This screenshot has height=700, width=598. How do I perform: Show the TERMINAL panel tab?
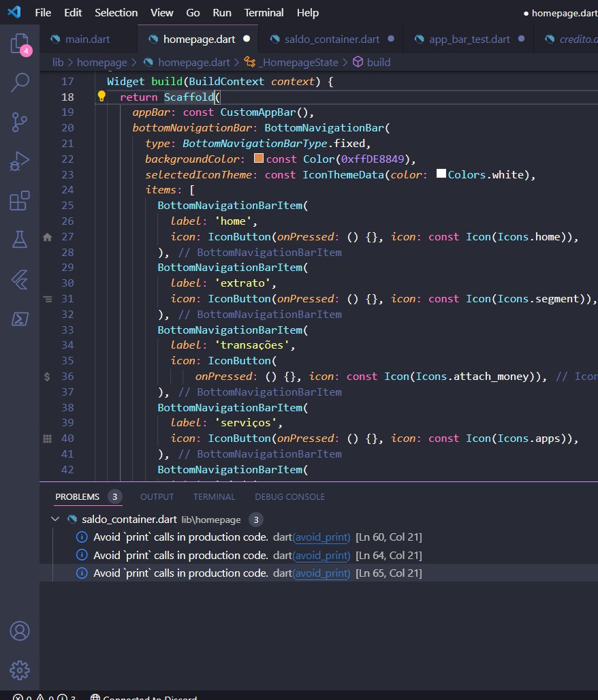pyautogui.click(x=214, y=497)
